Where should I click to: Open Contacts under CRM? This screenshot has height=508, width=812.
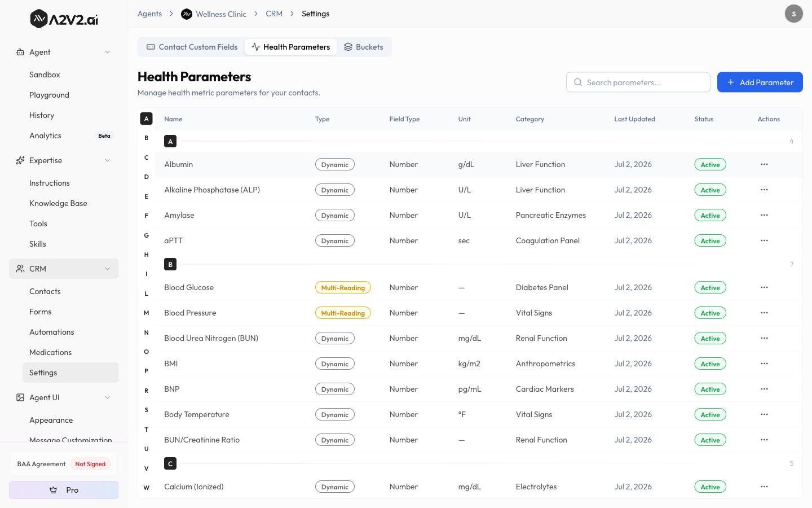[45, 291]
